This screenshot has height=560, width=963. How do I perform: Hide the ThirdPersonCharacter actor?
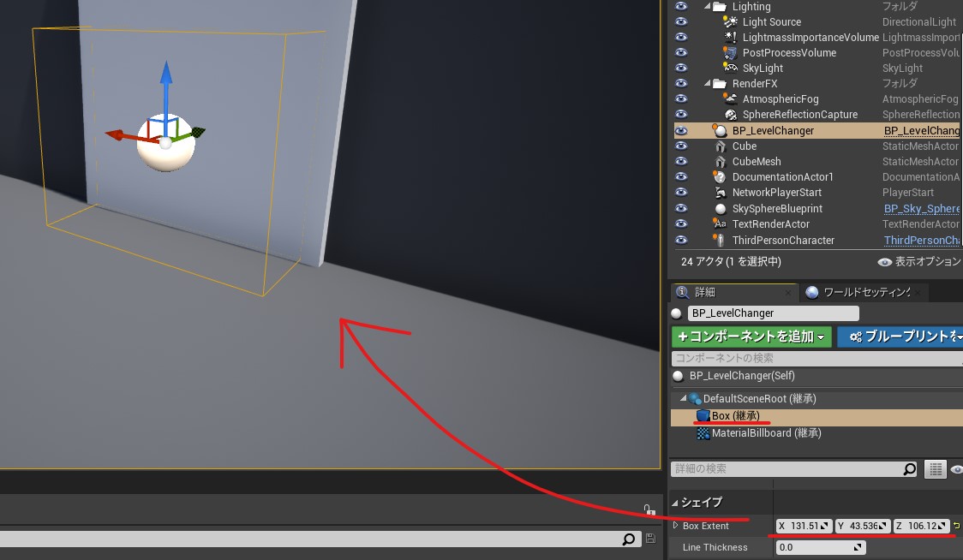click(x=681, y=240)
